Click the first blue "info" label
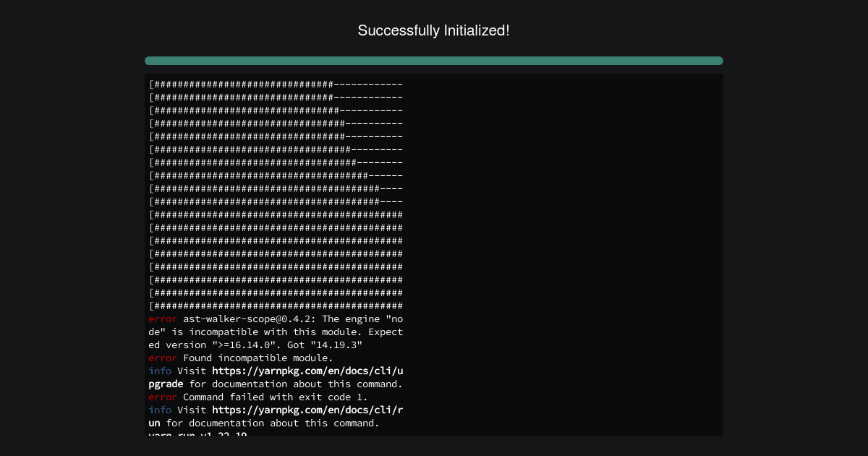The width and height of the screenshot is (868, 456). (160, 371)
